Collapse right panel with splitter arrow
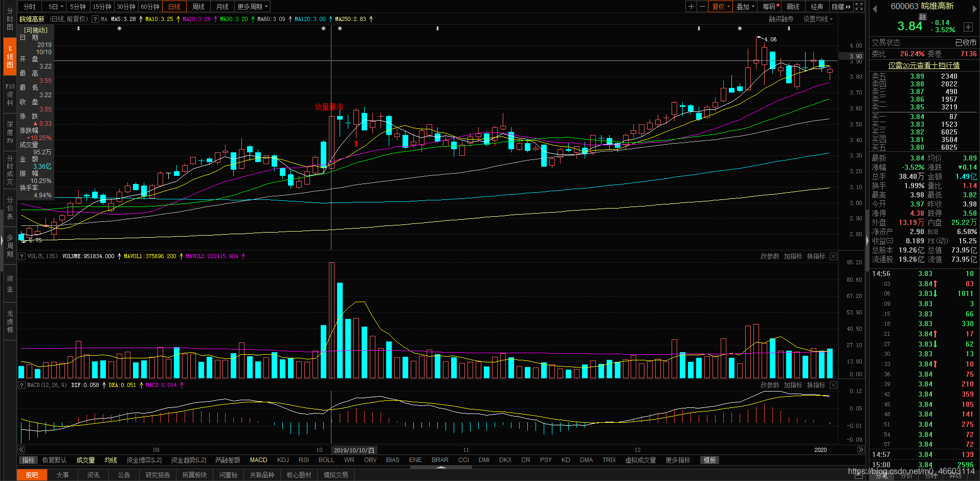The height and width of the screenshot is (481, 980). tap(867, 240)
